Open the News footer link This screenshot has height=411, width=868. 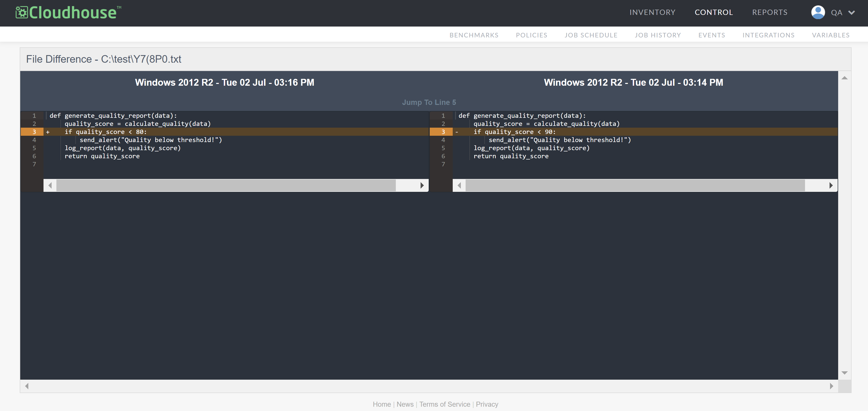pos(405,404)
